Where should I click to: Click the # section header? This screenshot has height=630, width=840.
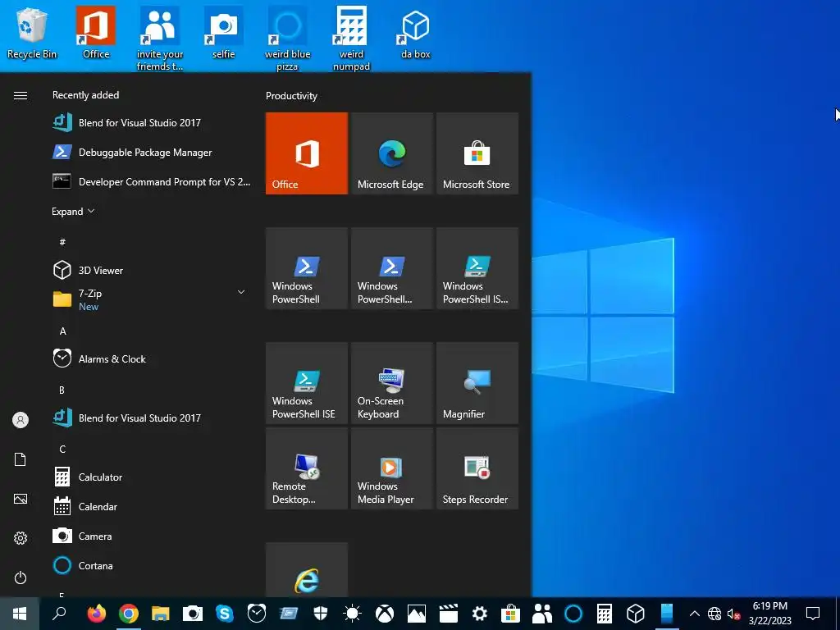click(x=62, y=242)
